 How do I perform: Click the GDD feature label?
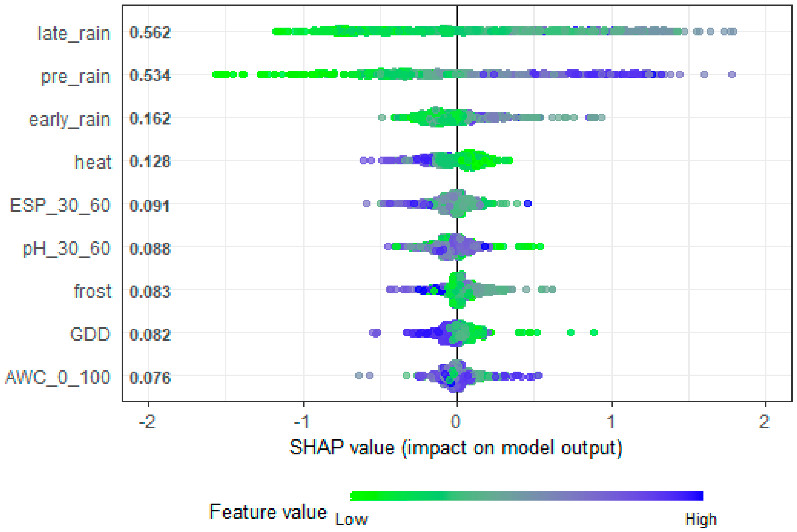(90, 334)
